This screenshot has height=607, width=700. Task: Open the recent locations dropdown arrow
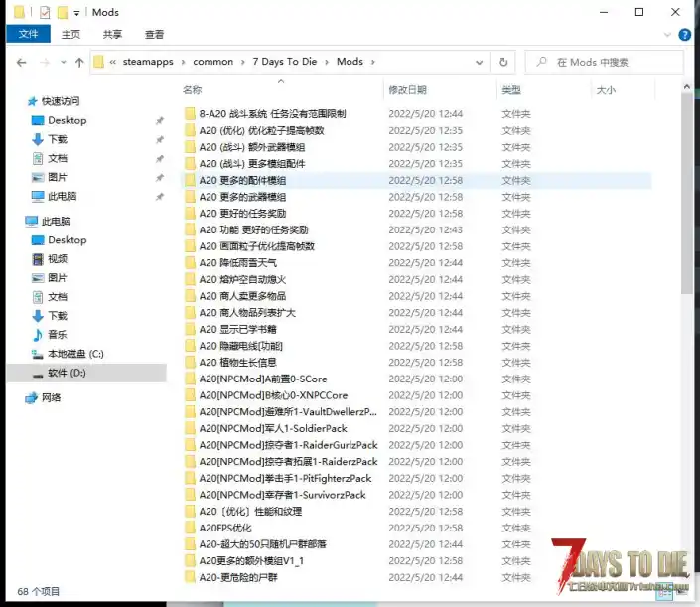(63, 62)
